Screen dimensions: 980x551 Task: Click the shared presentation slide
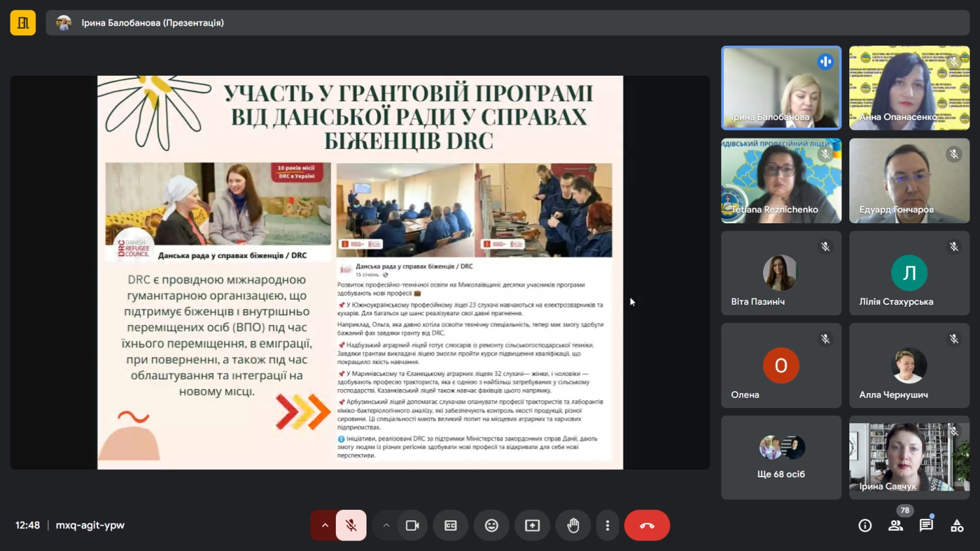[x=360, y=272]
